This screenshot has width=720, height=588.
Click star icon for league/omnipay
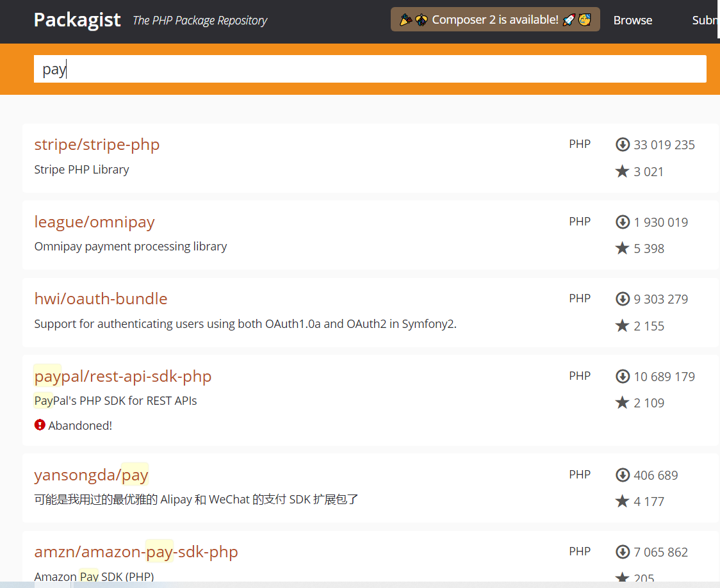tap(622, 249)
